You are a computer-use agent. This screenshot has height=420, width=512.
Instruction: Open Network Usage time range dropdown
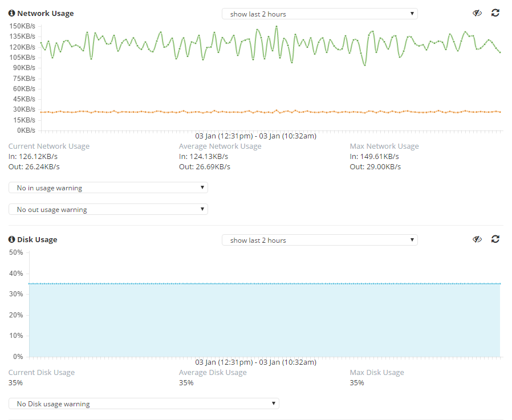click(x=320, y=14)
